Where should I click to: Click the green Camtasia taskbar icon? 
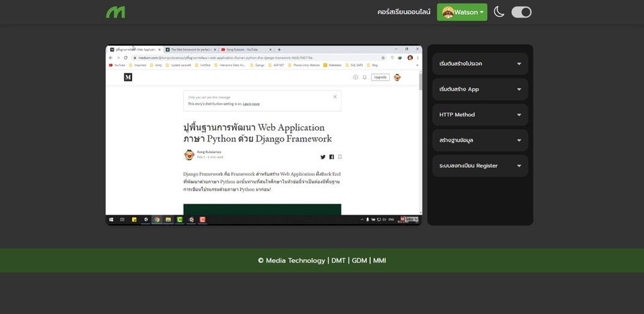(180, 220)
